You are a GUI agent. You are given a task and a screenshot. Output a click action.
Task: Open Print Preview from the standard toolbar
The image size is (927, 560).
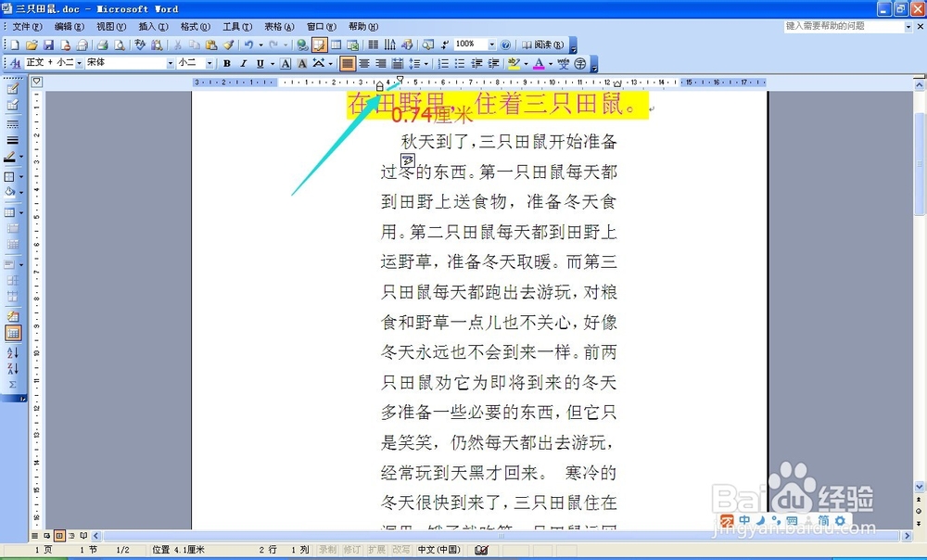[x=119, y=45]
